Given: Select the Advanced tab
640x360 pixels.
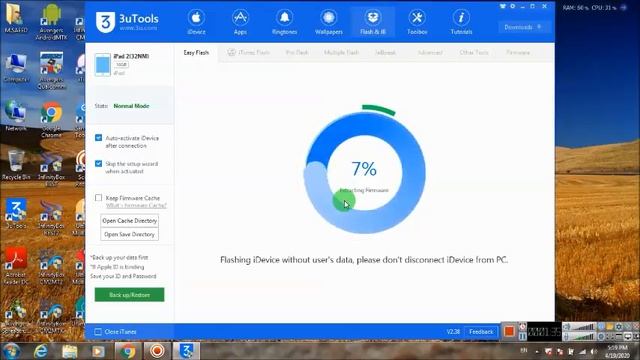Looking at the screenshot, I should point(430,52).
